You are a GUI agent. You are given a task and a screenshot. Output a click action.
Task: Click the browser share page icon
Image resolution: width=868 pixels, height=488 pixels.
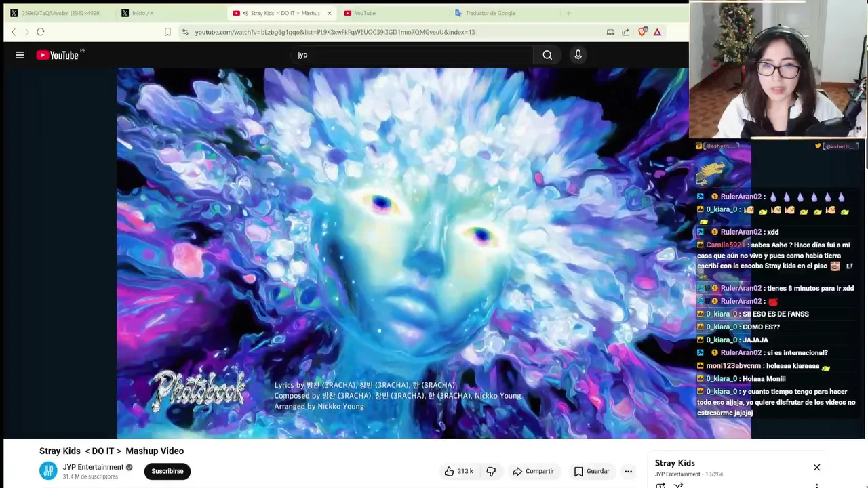(x=625, y=32)
